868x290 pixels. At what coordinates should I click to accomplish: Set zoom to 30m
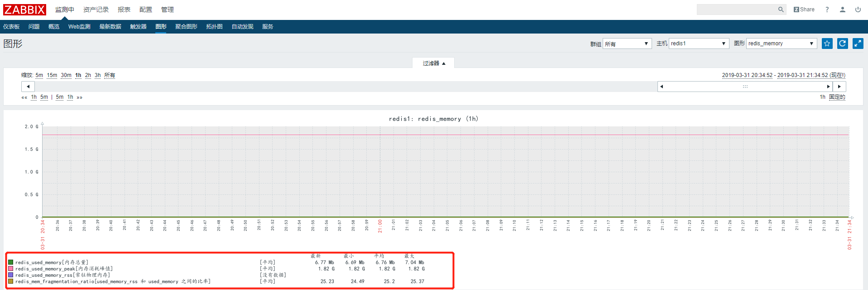tap(66, 75)
